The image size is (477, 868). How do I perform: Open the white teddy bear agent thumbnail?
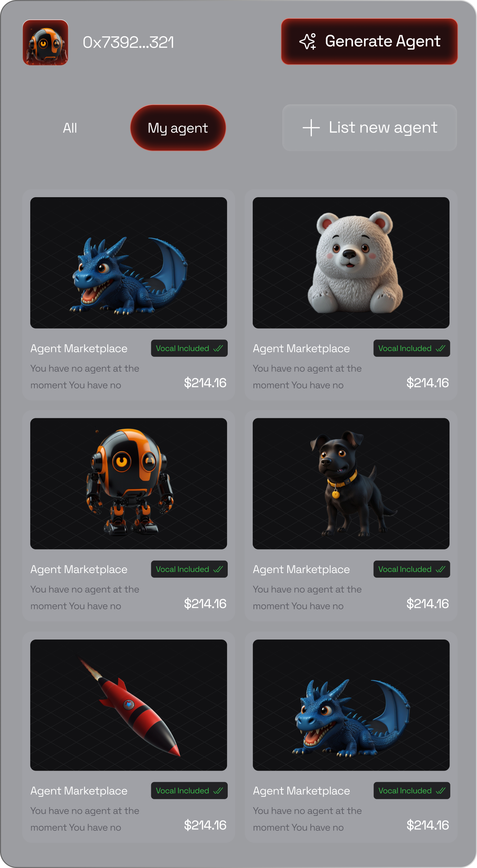(x=351, y=263)
